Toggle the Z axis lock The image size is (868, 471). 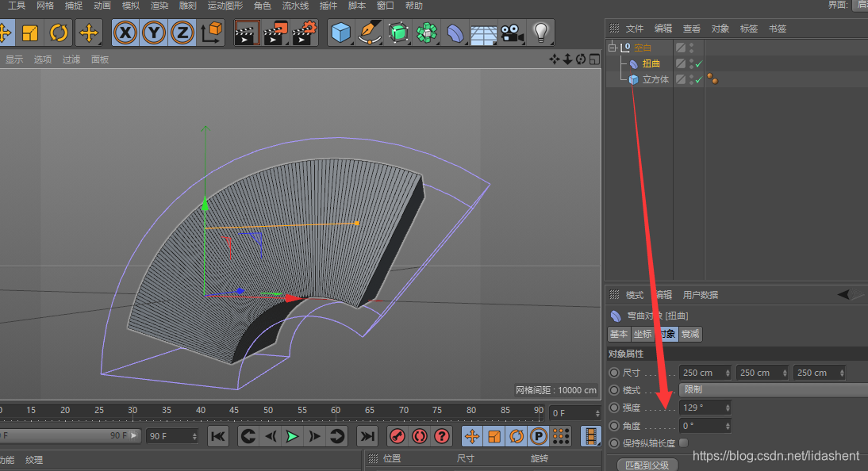click(x=182, y=33)
